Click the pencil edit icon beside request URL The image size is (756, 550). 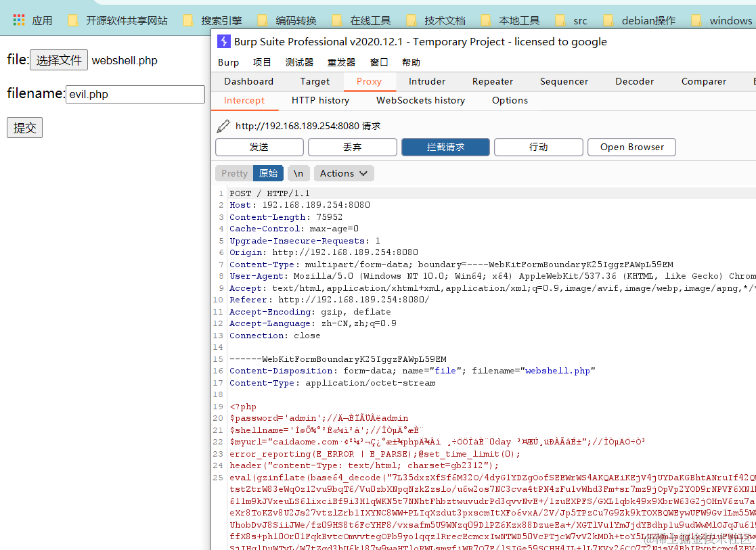point(223,127)
